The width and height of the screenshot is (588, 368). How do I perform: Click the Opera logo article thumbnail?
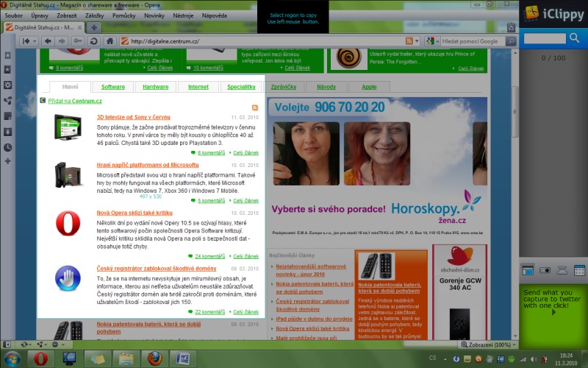[68, 223]
